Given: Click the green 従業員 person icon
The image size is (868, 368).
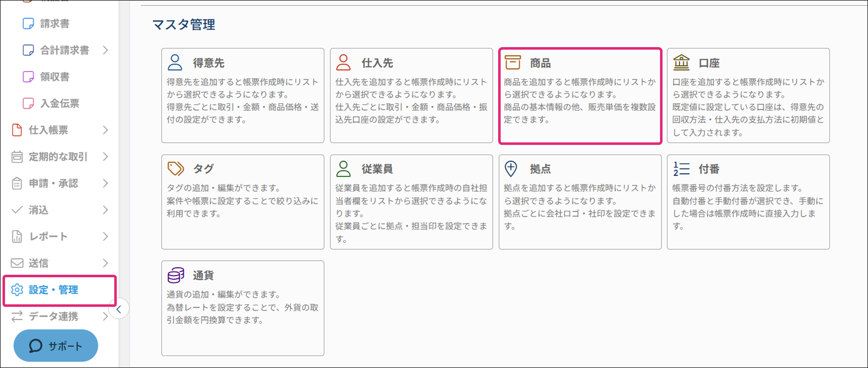Looking at the screenshot, I should pos(343,169).
